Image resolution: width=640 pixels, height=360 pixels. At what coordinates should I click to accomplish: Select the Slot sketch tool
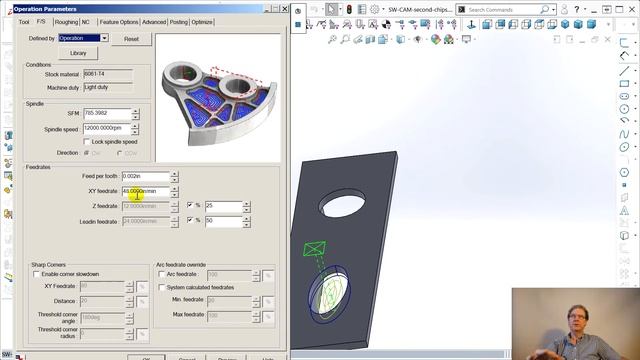click(624, 96)
